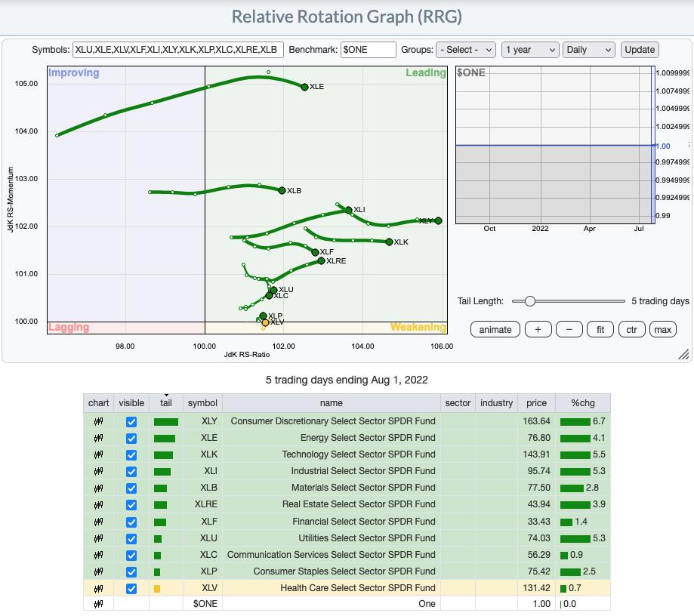Click the XLF head marker on the graph
Image resolution: width=694 pixels, height=616 pixels.
coord(315,252)
